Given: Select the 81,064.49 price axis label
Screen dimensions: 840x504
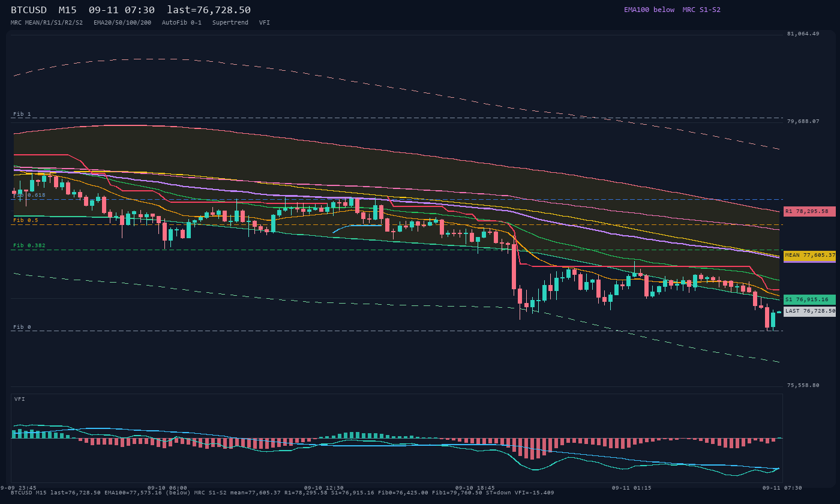Looking at the screenshot, I should point(803,34).
